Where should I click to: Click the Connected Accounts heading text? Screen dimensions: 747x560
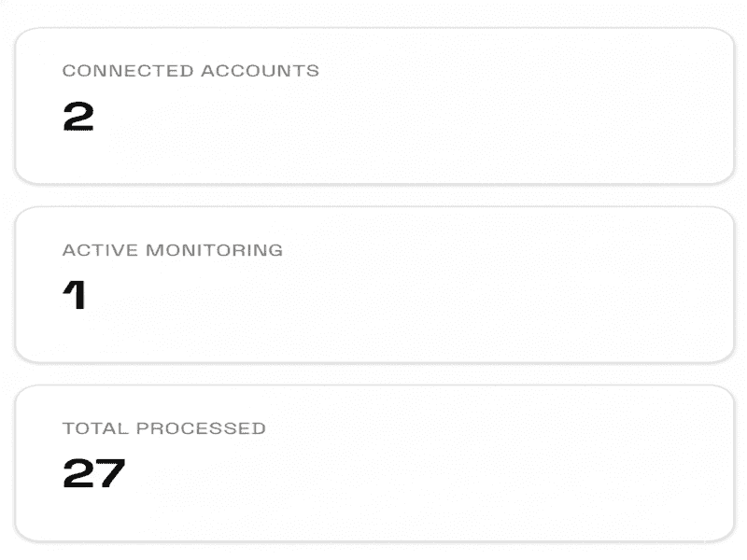coord(190,69)
